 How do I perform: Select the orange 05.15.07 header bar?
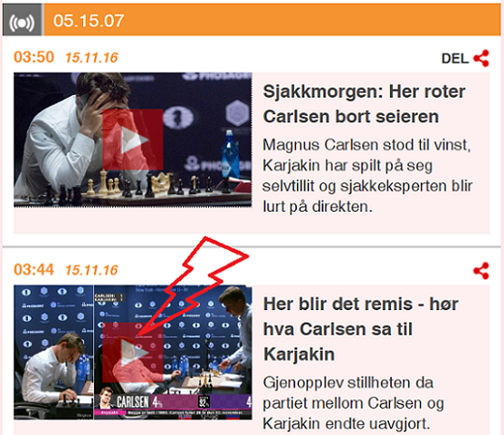click(272, 20)
